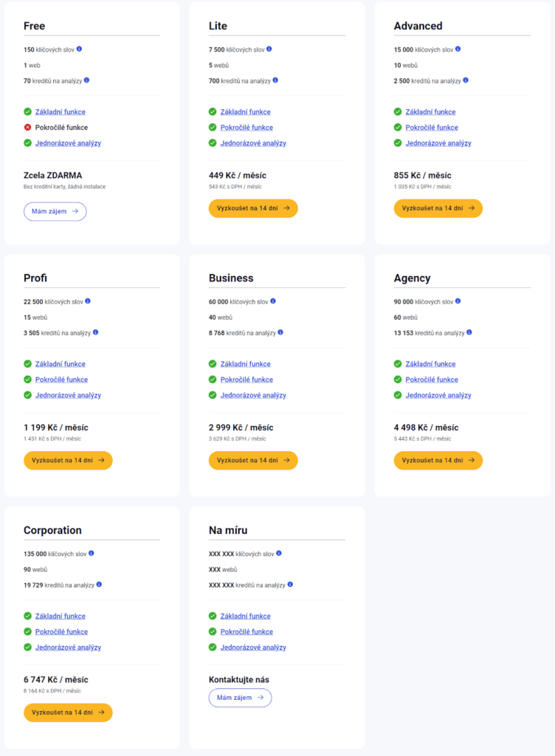Click the info icon next to Business 8 768 credits

[280, 332]
